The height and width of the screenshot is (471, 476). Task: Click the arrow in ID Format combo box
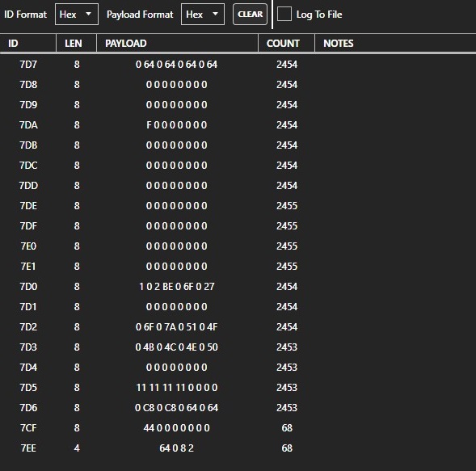[x=88, y=14]
